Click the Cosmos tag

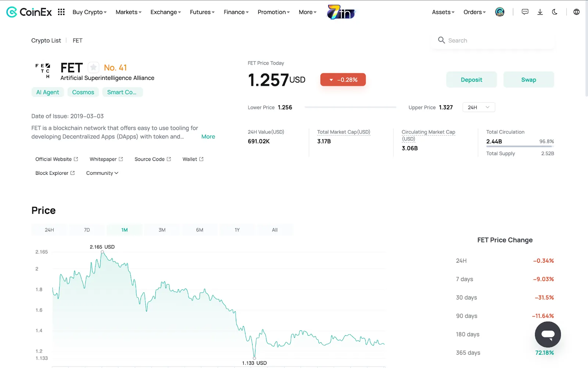(83, 92)
